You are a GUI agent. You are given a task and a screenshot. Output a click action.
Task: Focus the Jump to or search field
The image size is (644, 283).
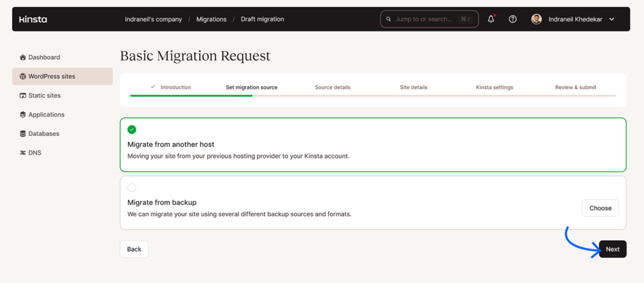(430, 19)
